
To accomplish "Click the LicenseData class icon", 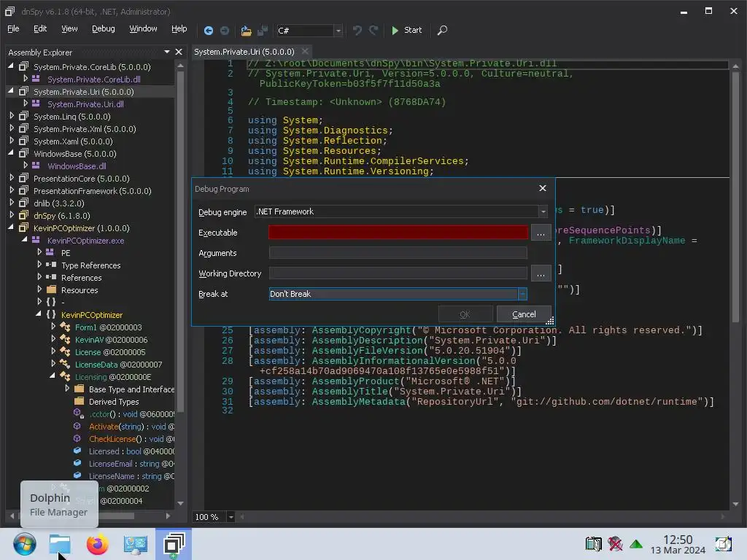I will click(65, 364).
